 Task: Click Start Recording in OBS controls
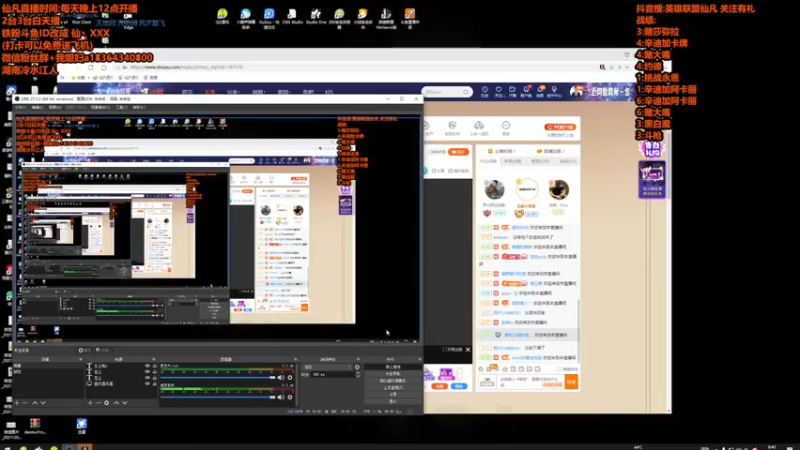393,374
